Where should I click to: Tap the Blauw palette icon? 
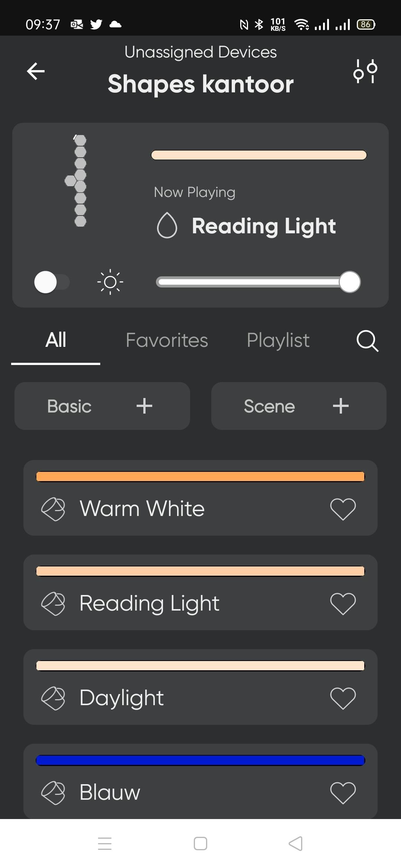pyautogui.click(x=53, y=793)
